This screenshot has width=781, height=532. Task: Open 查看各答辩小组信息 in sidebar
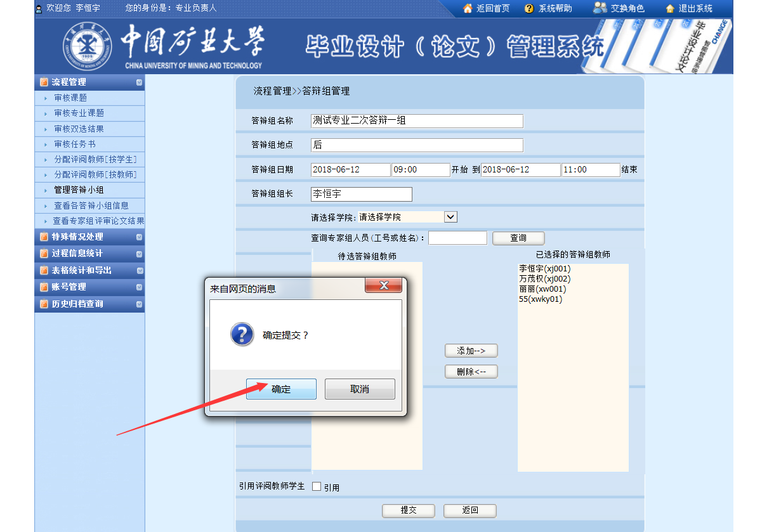coord(91,205)
